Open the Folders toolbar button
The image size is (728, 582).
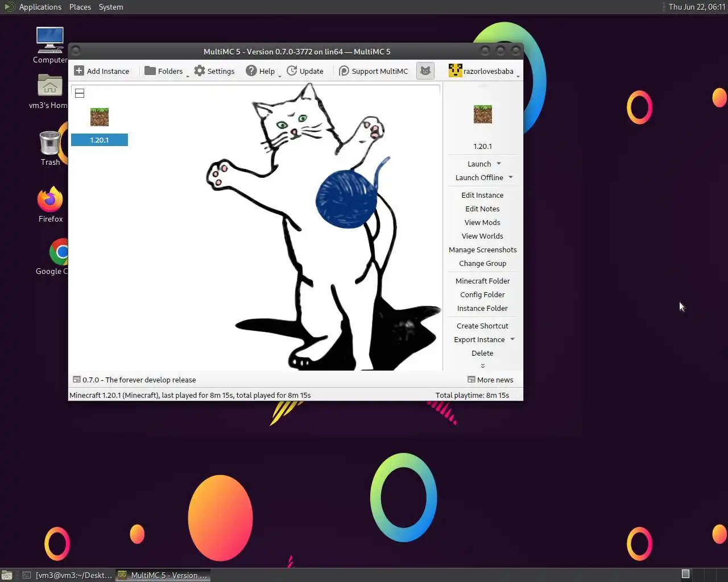[164, 71]
